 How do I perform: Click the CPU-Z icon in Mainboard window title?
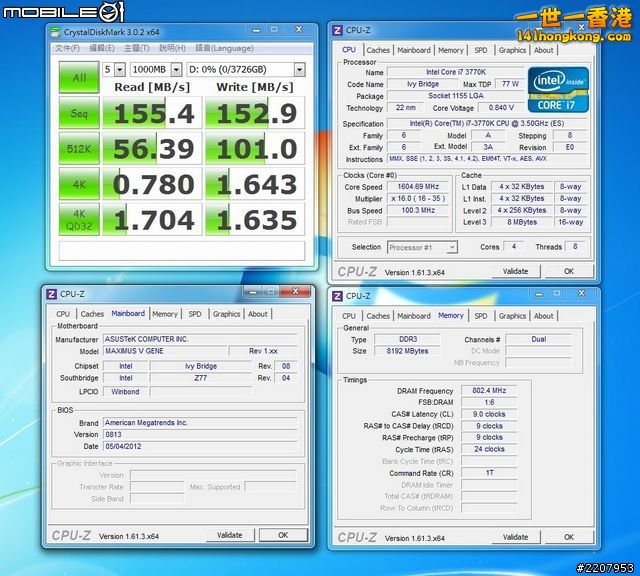[52, 294]
